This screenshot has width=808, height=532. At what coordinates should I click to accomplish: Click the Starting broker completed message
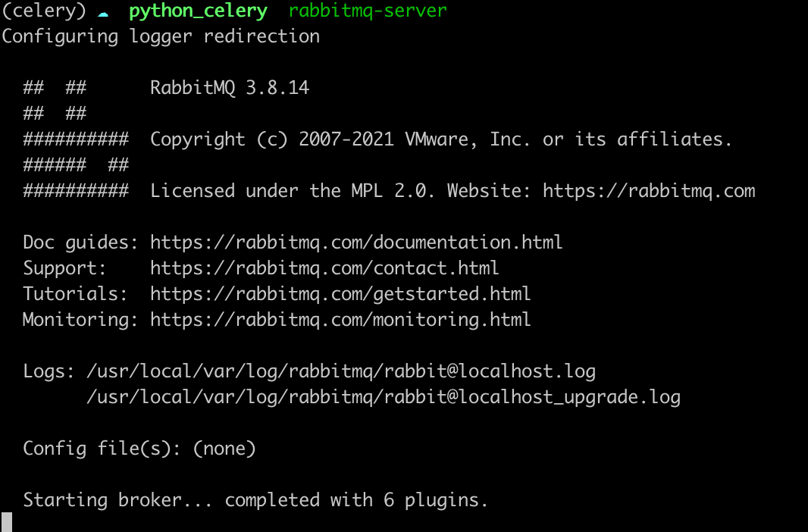tap(254, 499)
